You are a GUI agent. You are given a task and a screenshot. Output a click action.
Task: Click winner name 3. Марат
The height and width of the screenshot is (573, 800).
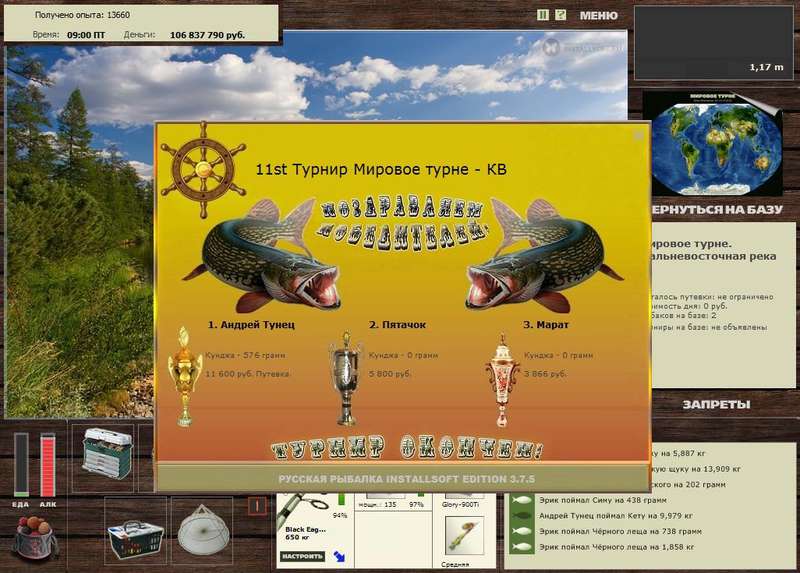click(546, 325)
